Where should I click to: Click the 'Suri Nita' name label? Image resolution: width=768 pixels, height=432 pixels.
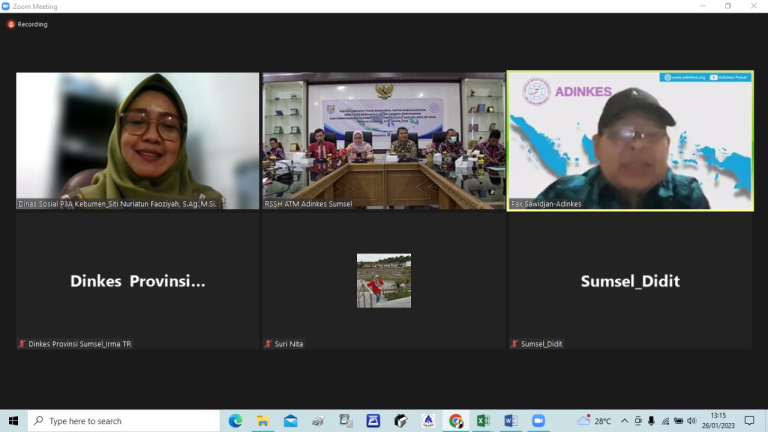point(289,344)
